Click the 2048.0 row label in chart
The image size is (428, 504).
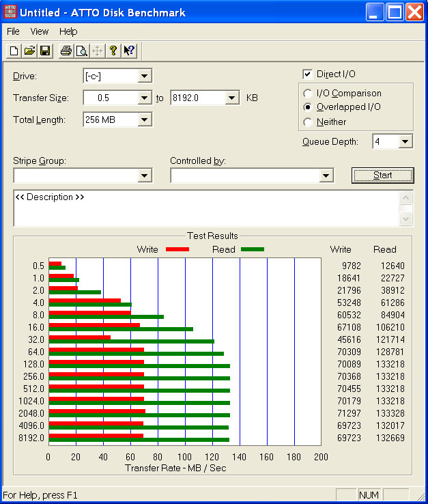[31, 413]
